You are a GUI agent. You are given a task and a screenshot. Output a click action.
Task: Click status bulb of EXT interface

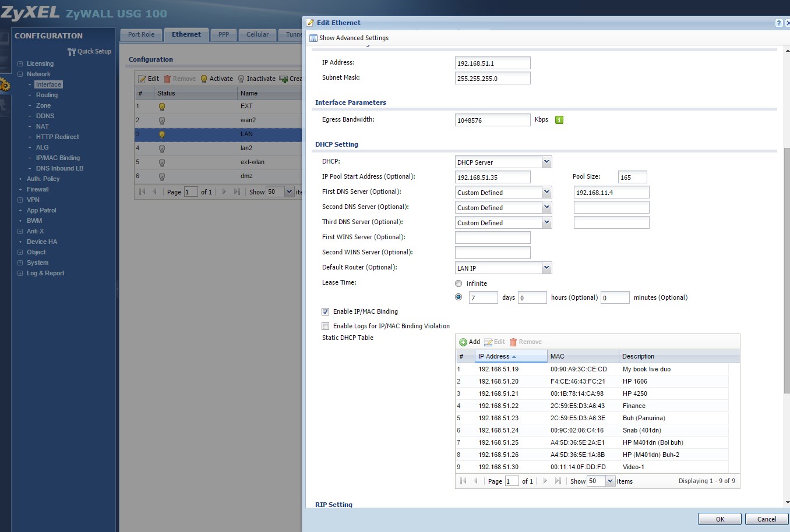point(162,107)
